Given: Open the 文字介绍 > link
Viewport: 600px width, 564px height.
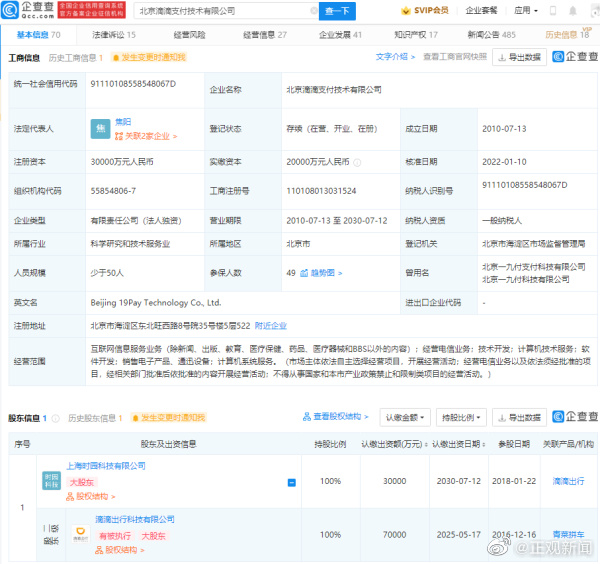Looking at the screenshot, I should point(395,57).
